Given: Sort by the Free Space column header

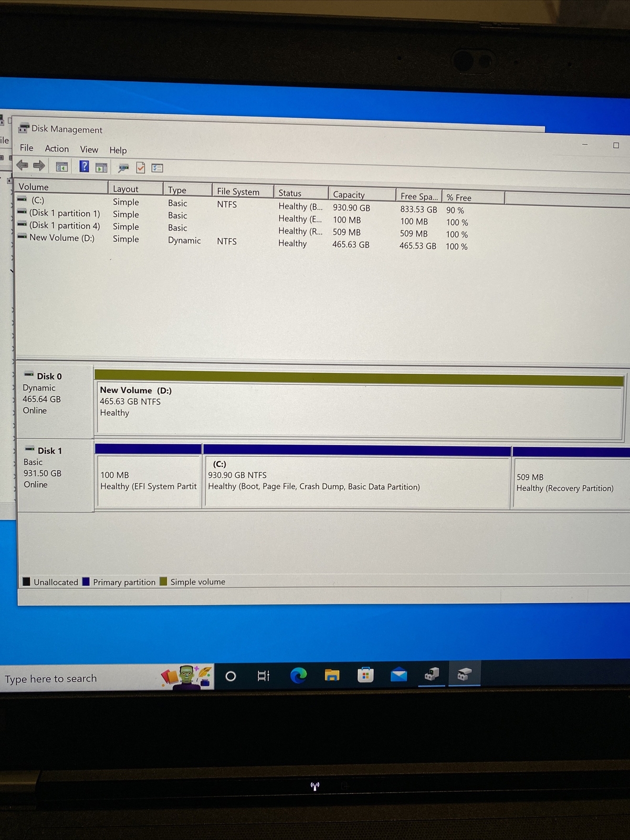Looking at the screenshot, I should coord(418,196).
